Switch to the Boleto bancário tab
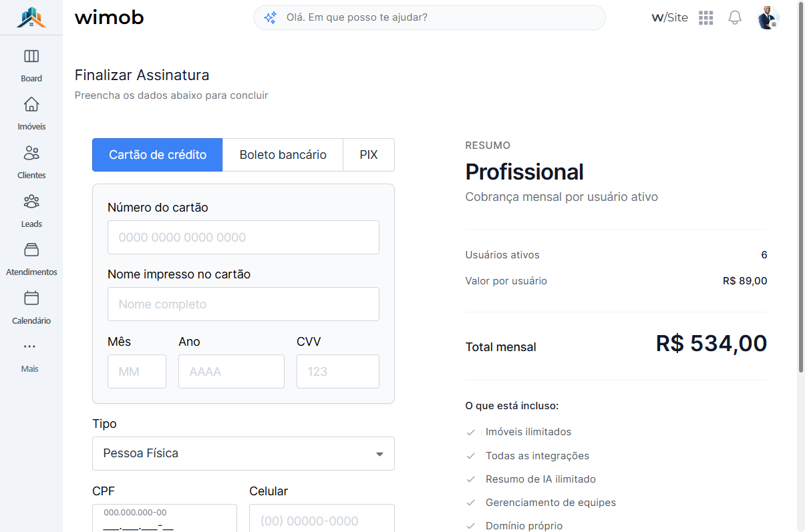The image size is (805, 532). click(283, 155)
